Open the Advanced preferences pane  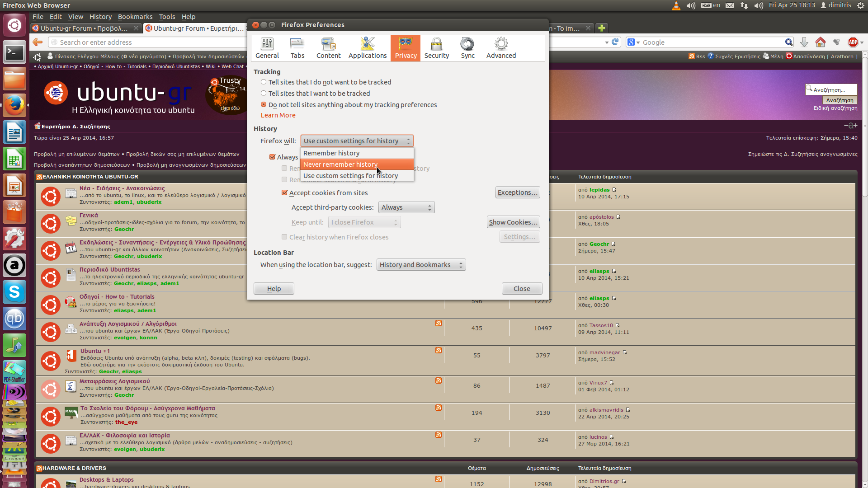tap(501, 48)
